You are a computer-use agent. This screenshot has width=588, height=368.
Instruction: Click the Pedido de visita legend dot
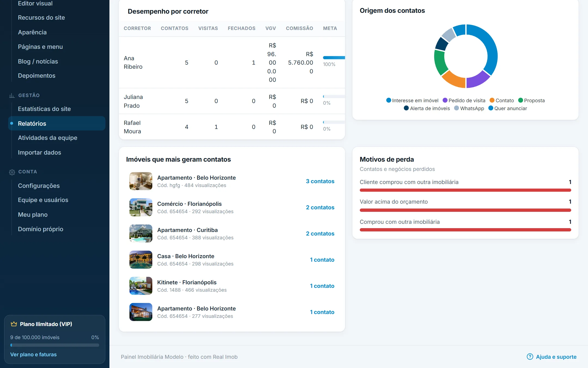pos(445,100)
